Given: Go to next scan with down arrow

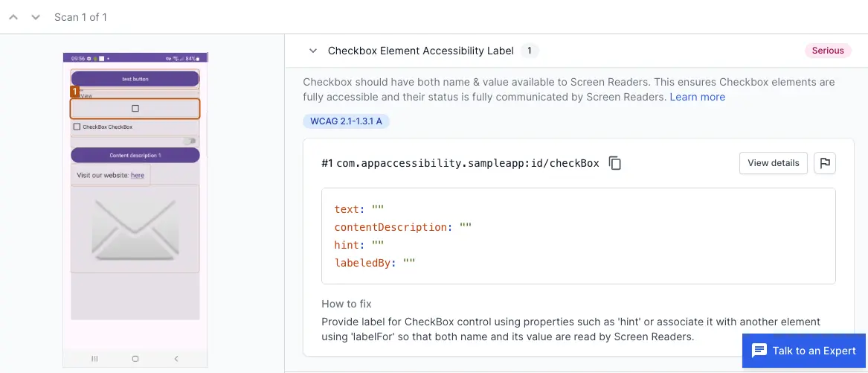Looking at the screenshot, I should pyautogui.click(x=35, y=17).
